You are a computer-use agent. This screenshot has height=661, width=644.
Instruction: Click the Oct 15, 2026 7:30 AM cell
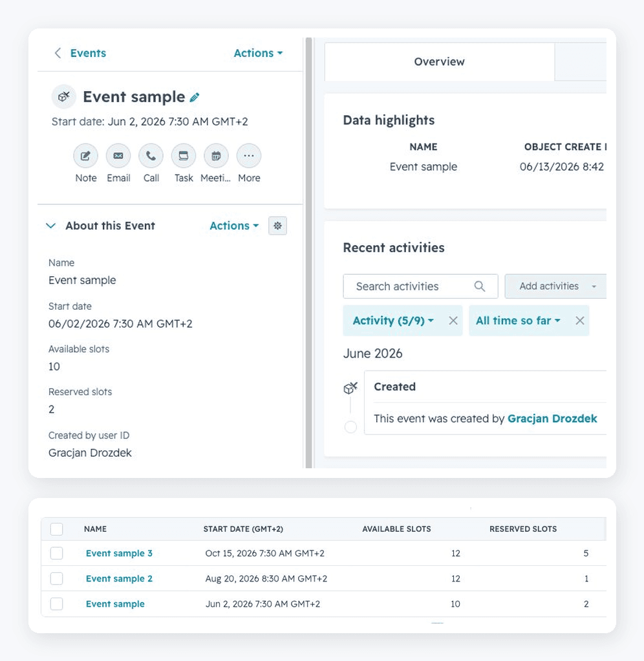tap(264, 553)
